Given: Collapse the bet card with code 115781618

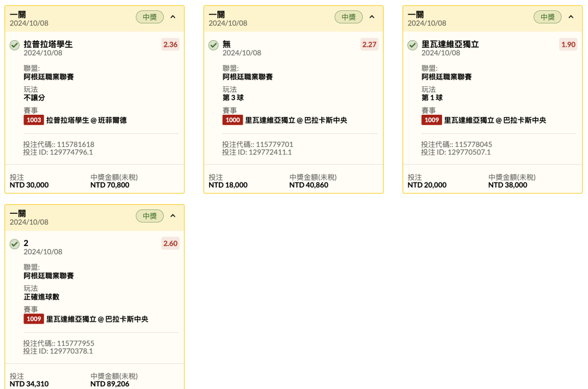Looking at the screenshot, I should click(173, 17).
